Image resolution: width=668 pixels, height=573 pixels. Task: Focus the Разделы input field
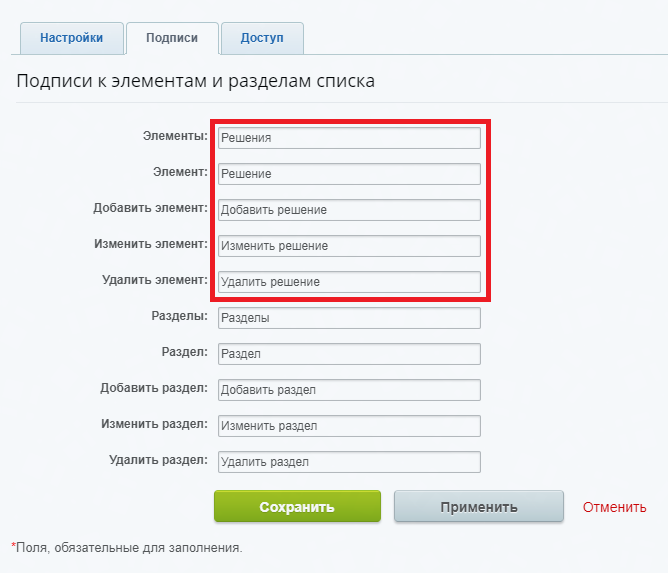(349, 318)
